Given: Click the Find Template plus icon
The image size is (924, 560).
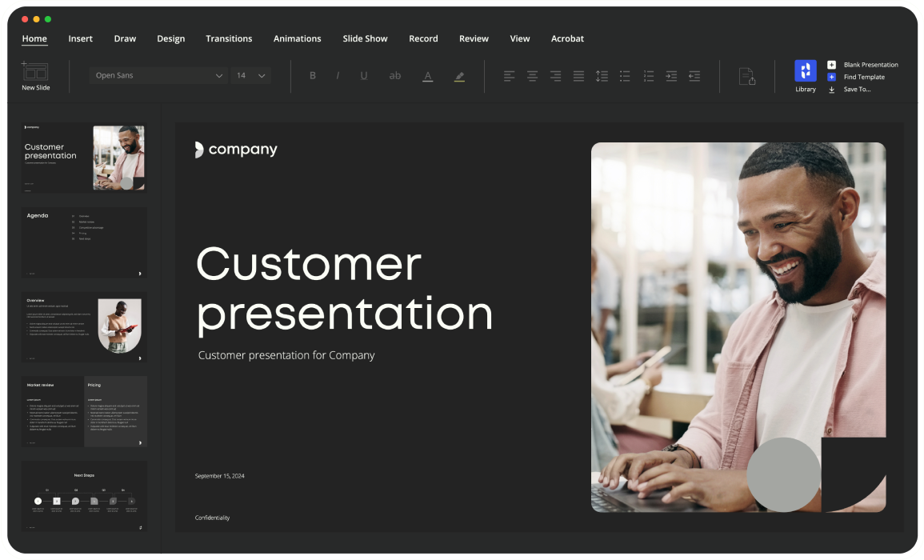Looking at the screenshot, I should 831,78.
